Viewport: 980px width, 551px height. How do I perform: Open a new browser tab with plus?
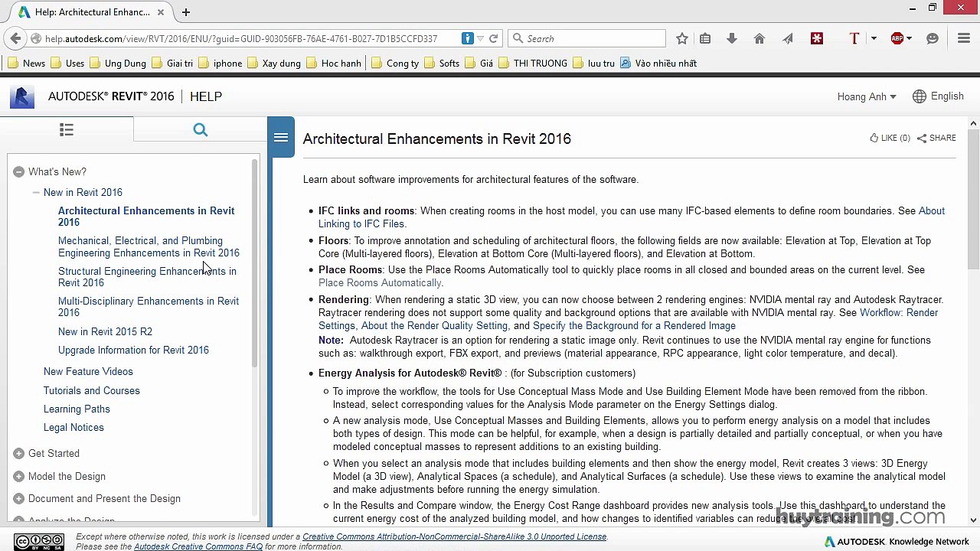click(185, 11)
